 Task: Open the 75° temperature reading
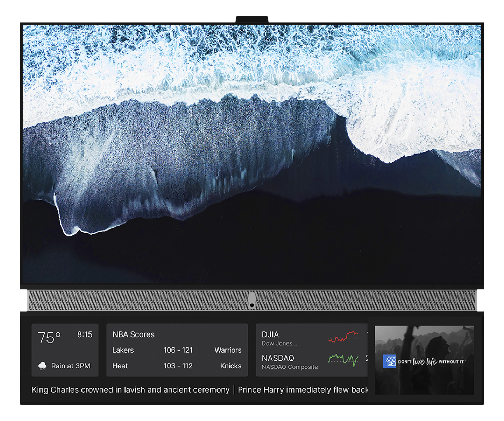pyautogui.click(x=49, y=337)
